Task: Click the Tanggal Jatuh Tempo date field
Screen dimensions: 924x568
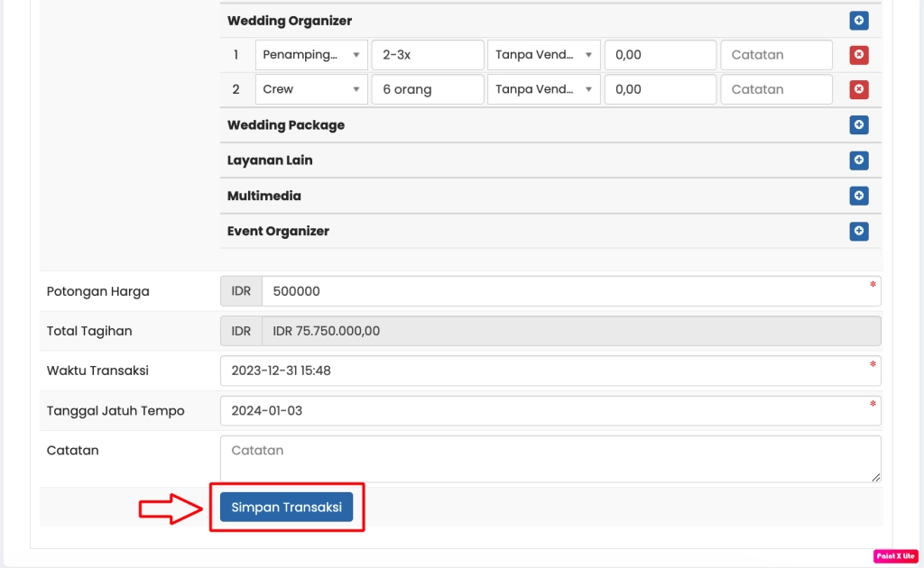Action: pos(550,410)
